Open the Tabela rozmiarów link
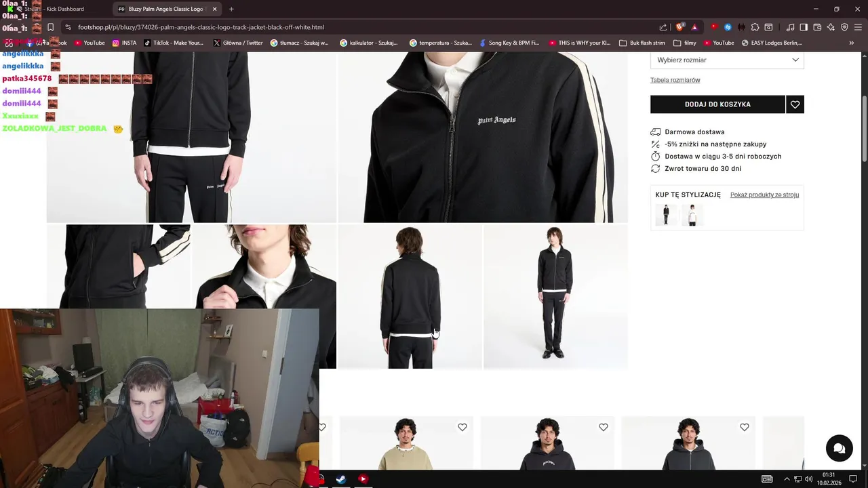The height and width of the screenshot is (488, 868). (x=675, y=80)
